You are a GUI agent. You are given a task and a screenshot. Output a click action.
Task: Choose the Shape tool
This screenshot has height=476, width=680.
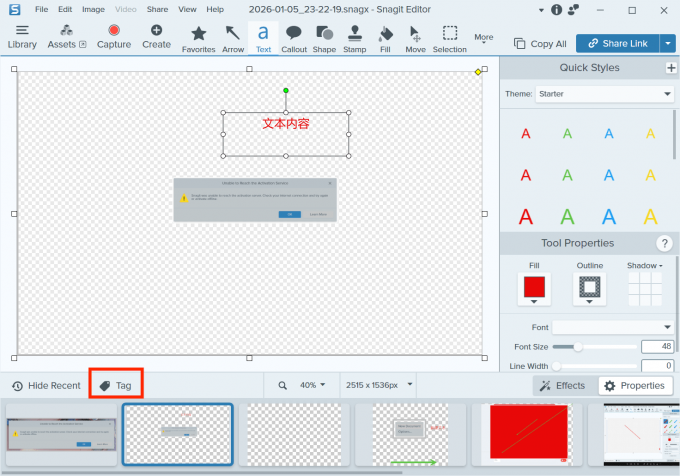point(324,38)
